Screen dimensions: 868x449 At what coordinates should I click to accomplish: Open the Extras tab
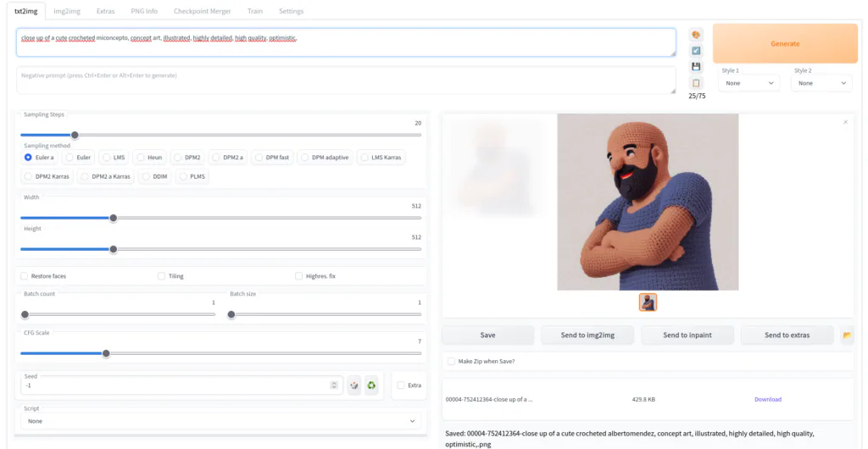click(x=105, y=11)
